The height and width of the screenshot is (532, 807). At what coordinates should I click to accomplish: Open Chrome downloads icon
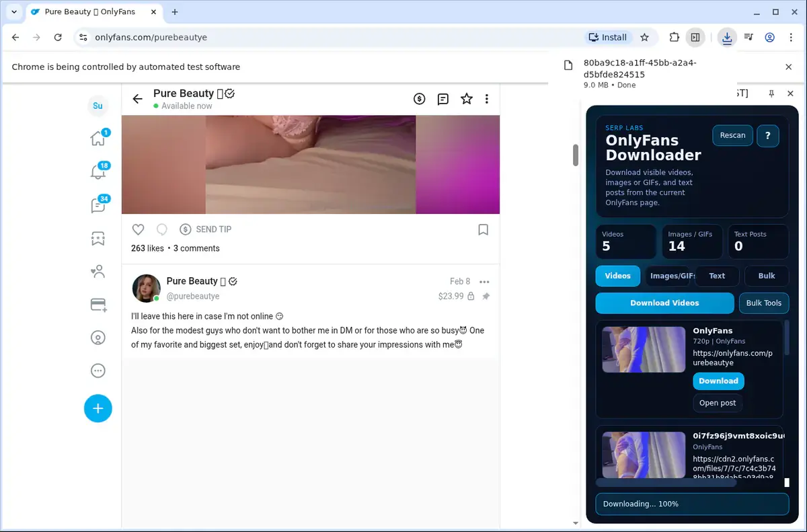[727, 38]
